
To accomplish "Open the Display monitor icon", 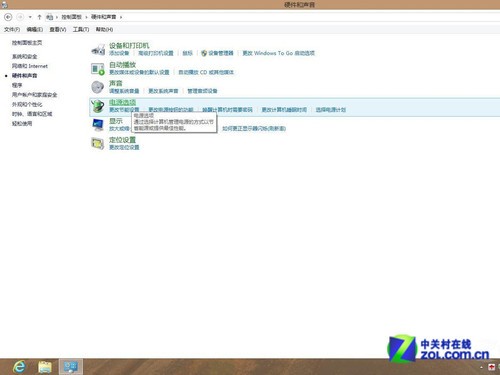I will (x=98, y=125).
